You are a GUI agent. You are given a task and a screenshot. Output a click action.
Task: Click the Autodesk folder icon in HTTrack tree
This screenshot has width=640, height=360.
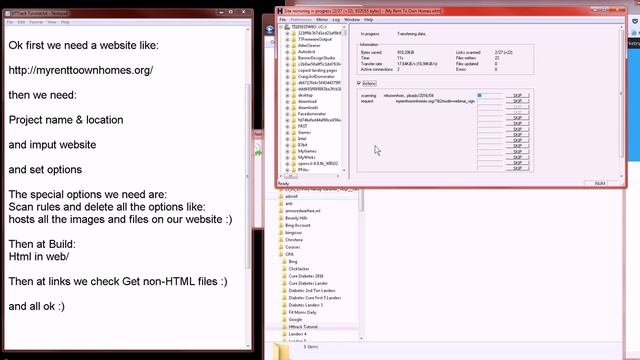pos(293,52)
